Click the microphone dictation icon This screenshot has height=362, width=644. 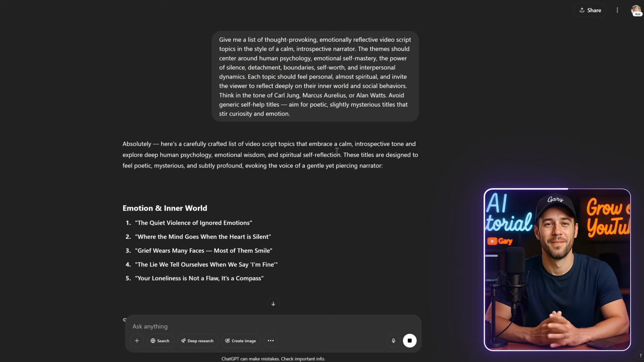click(393, 341)
